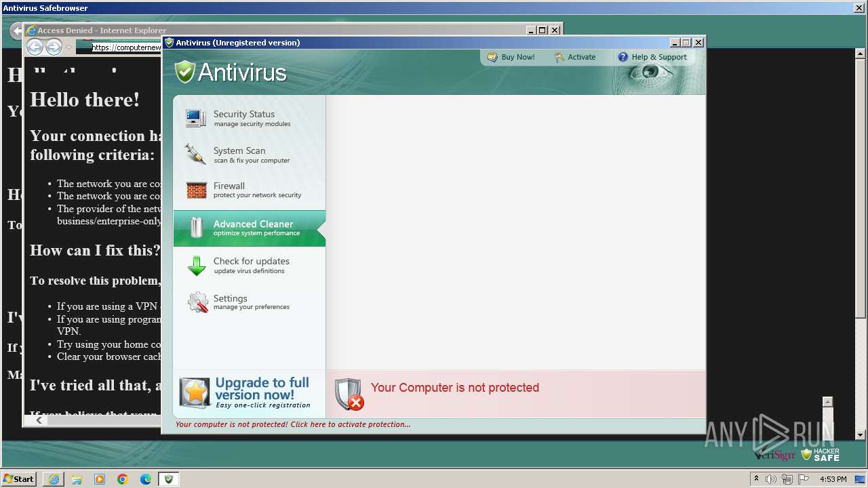Click the taskbar clock 4:53 PM
868x488 pixels.
pos(833,479)
